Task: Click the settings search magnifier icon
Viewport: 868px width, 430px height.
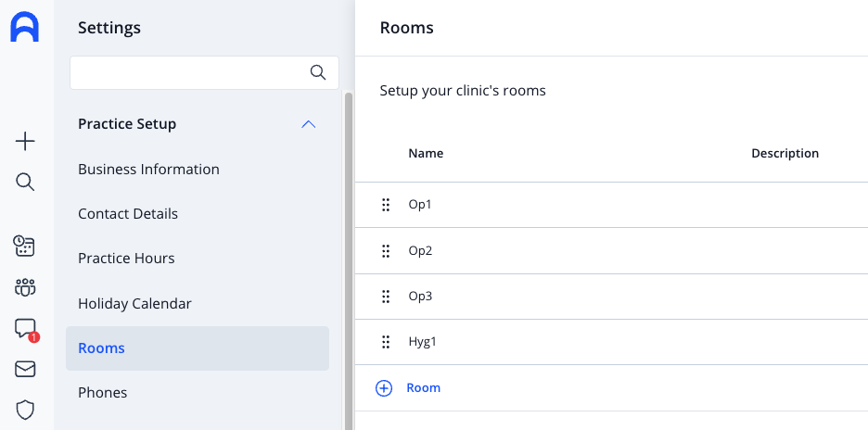Action: pyautogui.click(x=318, y=72)
